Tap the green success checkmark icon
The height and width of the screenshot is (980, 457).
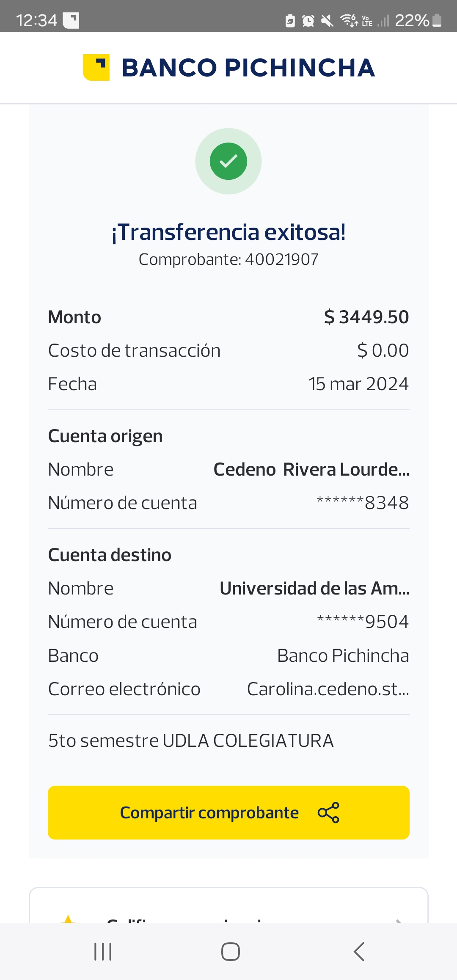click(228, 161)
